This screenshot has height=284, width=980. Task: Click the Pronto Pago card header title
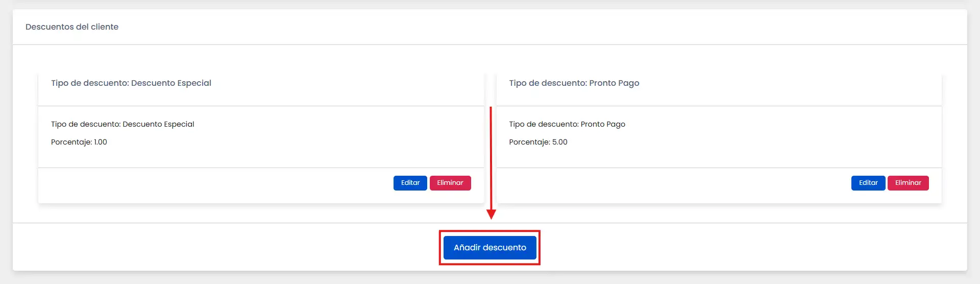(x=574, y=83)
